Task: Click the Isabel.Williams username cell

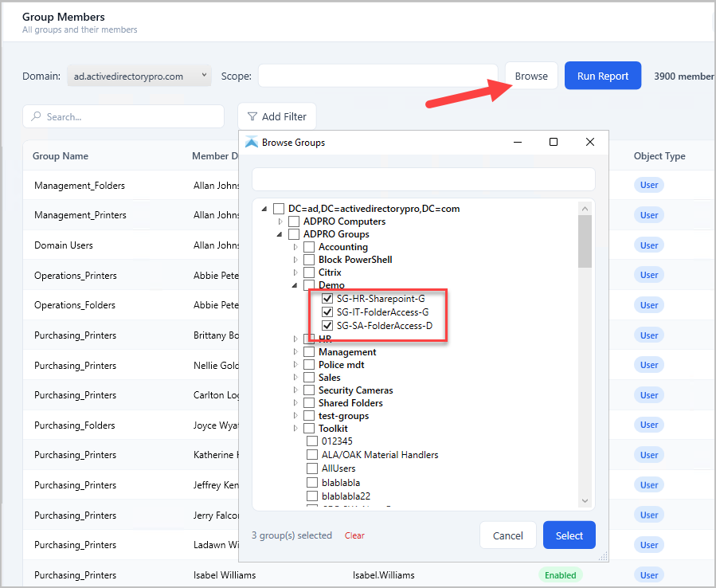Action: click(384, 574)
